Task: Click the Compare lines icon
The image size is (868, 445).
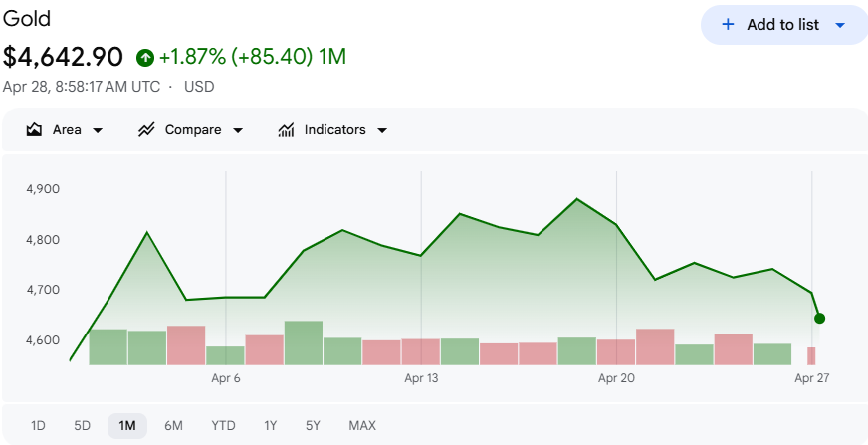Action: click(x=146, y=130)
